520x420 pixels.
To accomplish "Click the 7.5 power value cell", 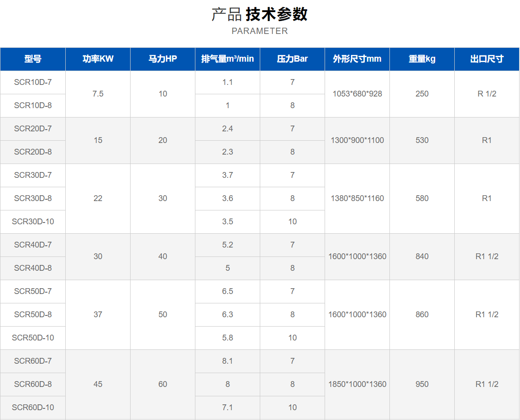I will coord(98,94).
